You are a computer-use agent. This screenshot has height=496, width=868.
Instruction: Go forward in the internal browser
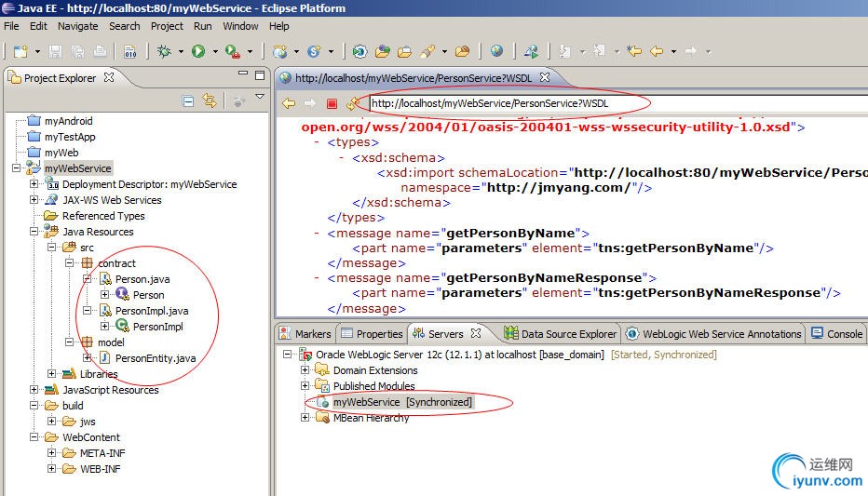coord(310,103)
